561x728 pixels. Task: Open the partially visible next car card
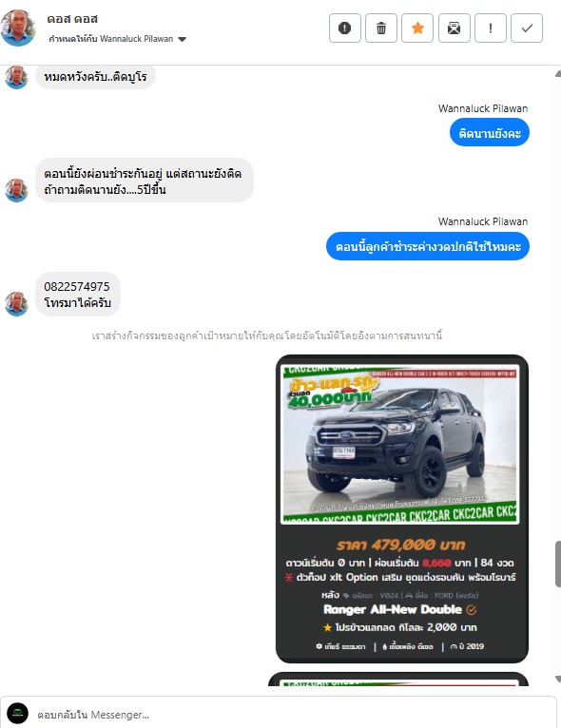pyautogui.click(x=398, y=679)
